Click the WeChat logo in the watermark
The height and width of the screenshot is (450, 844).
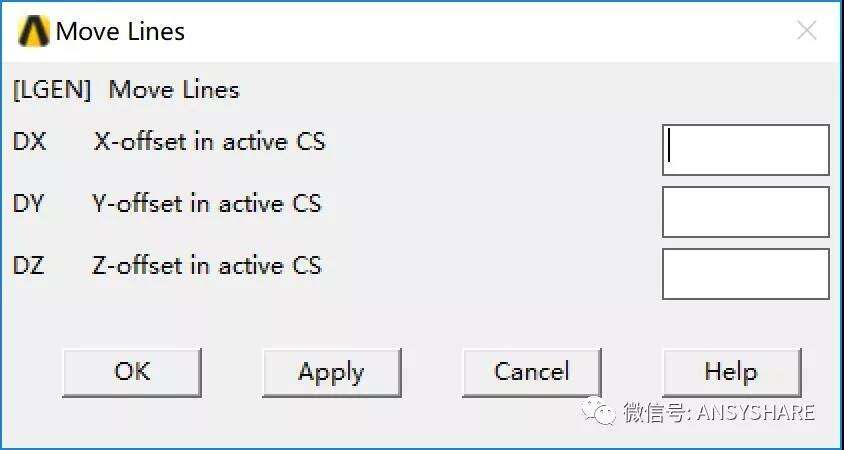[597, 413]
